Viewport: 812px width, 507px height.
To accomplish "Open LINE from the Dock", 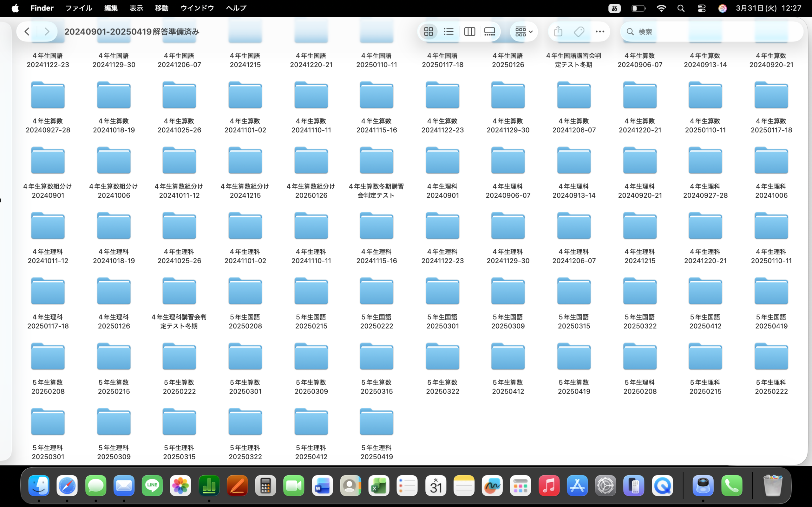I will point(152,485).
